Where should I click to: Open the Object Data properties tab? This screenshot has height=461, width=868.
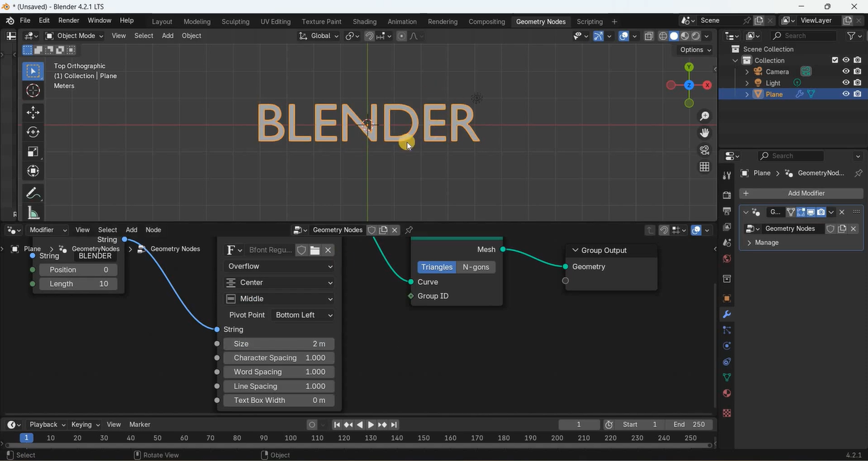tap(727, 378)
